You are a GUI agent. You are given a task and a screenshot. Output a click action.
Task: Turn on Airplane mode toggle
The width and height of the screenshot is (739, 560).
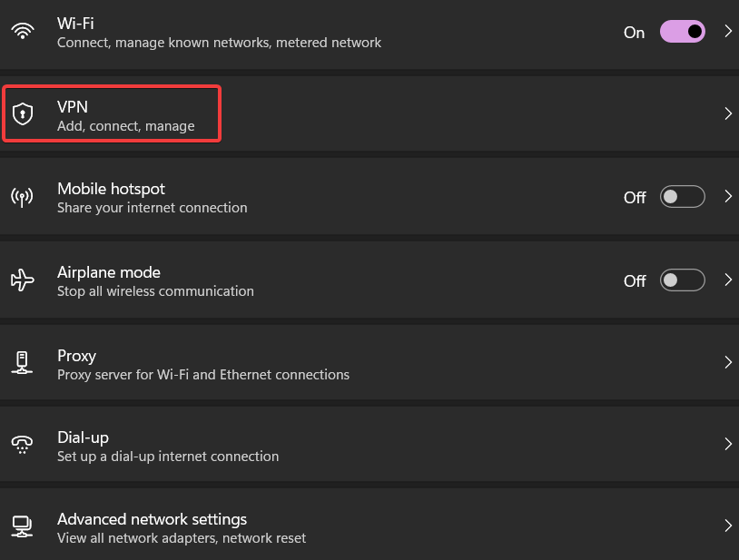pyautogui.click(x=682, y=280)
